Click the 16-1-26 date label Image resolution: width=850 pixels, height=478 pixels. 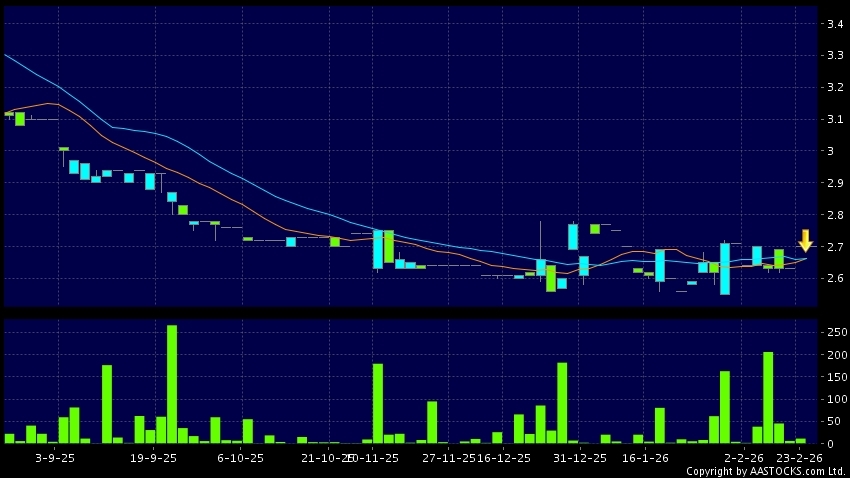[644, 457]
